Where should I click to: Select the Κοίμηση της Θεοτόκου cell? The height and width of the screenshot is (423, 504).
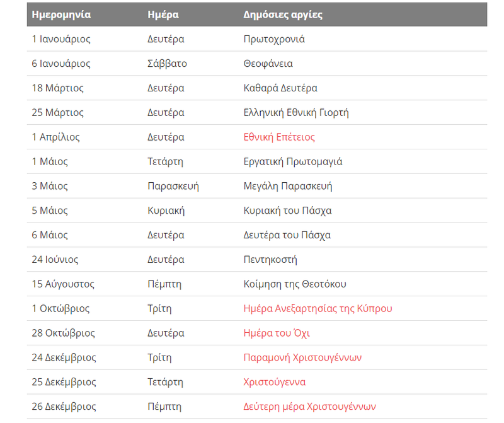(x=295, y=284)
